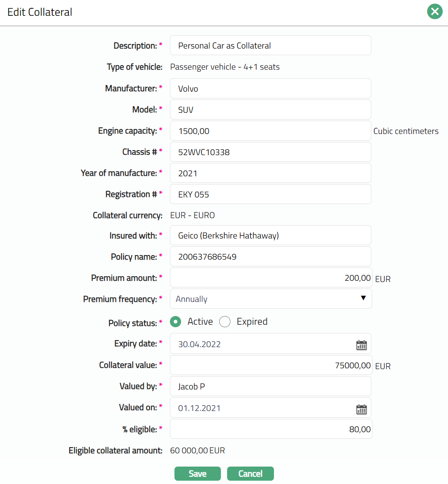
Task: Click the Engine capacity field
Action: [270, 131]
